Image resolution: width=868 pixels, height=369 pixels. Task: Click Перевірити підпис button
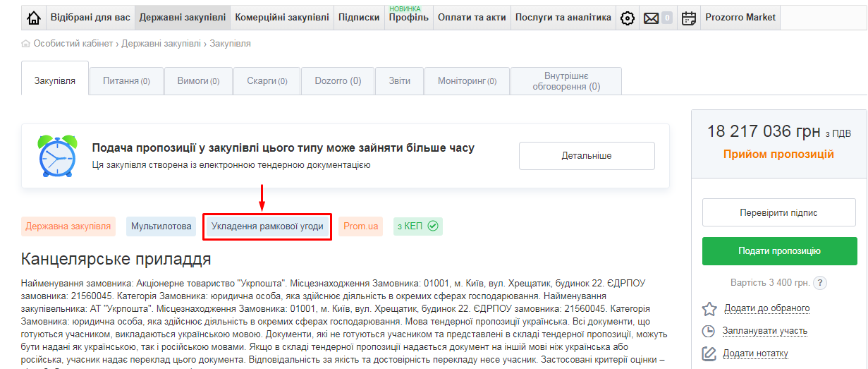779,212
